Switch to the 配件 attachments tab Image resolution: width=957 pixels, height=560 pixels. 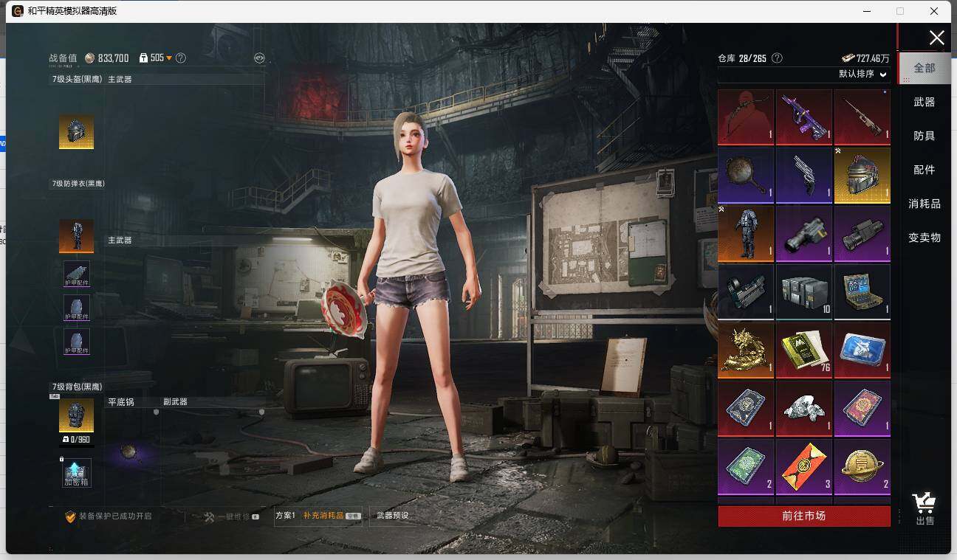click(x=925, y=170)
